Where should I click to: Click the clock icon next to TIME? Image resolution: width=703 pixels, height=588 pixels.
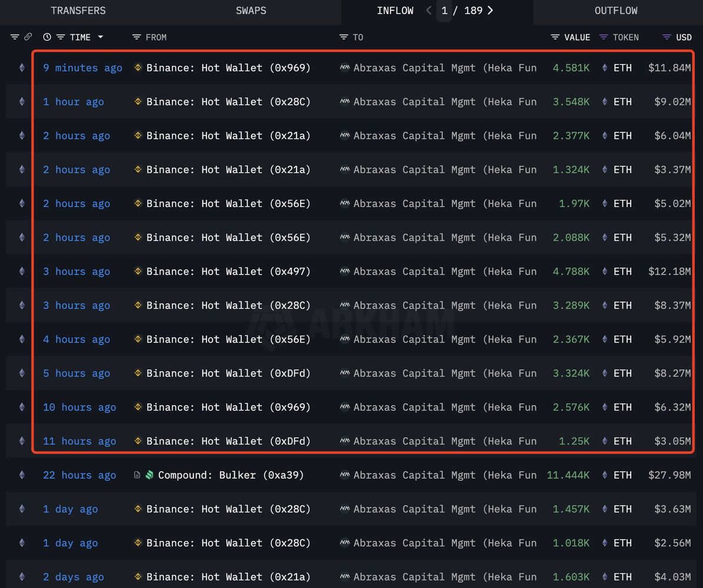tap(47, 37)
